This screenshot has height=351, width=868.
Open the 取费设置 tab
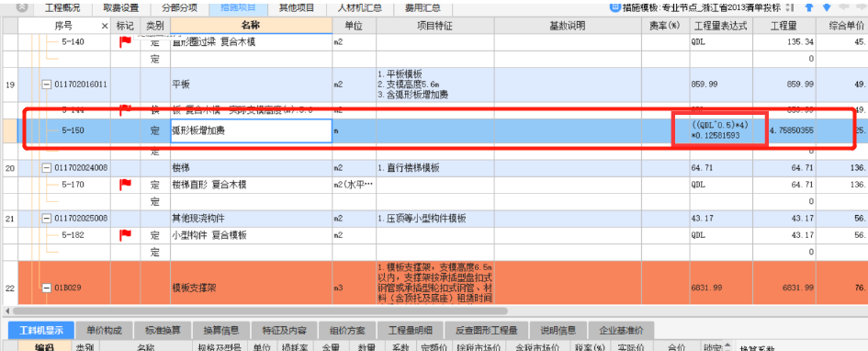(121, 7)
